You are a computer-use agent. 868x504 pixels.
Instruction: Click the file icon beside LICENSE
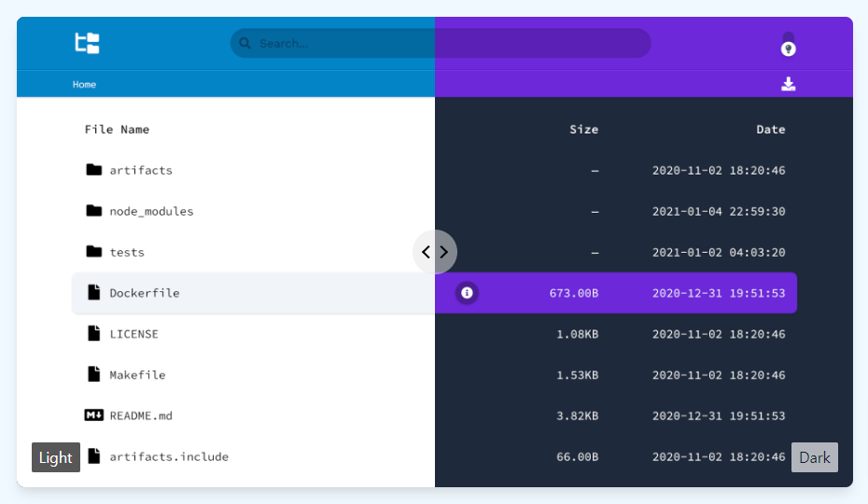tap(94, 333)
